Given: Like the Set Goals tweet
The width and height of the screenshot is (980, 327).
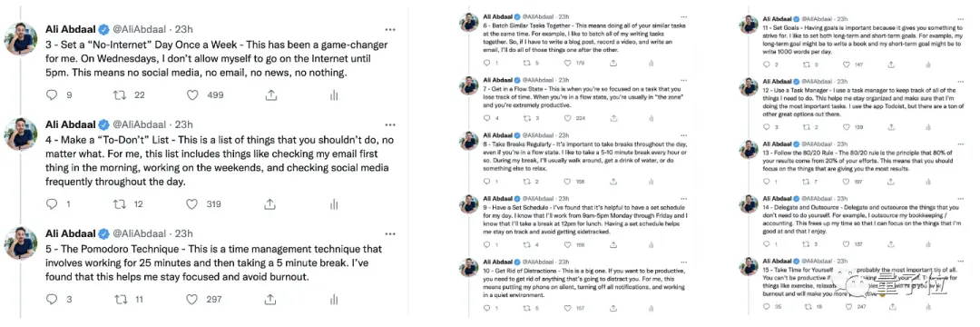Looking at the screenshot, I should pos(847,64).
